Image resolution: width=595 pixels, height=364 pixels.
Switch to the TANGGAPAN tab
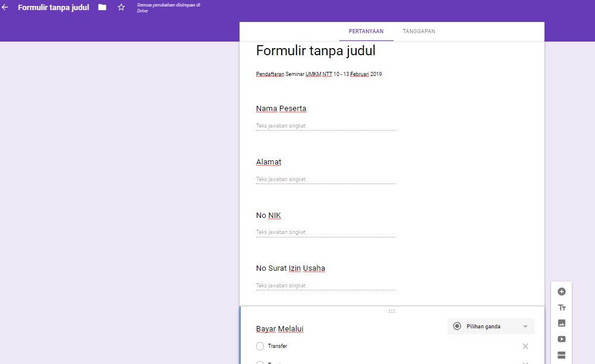click(418, 31)
